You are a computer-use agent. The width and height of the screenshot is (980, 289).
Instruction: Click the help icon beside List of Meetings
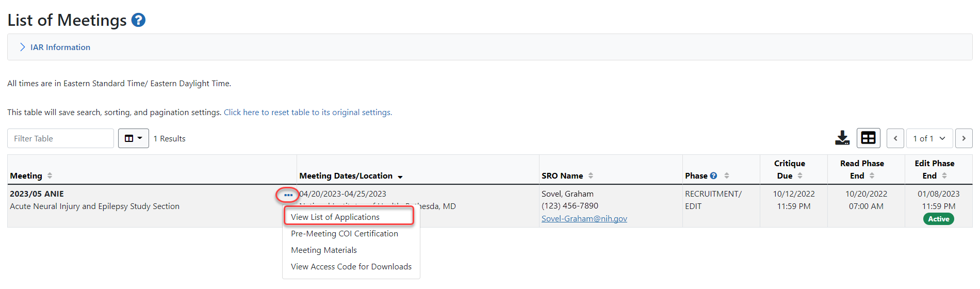coord(138,20)
